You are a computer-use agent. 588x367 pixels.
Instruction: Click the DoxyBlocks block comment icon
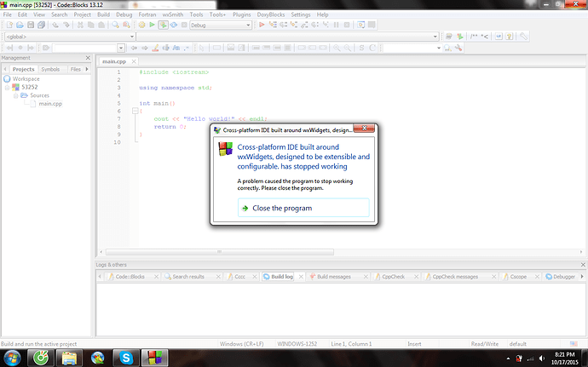click(x=474, y=37)
